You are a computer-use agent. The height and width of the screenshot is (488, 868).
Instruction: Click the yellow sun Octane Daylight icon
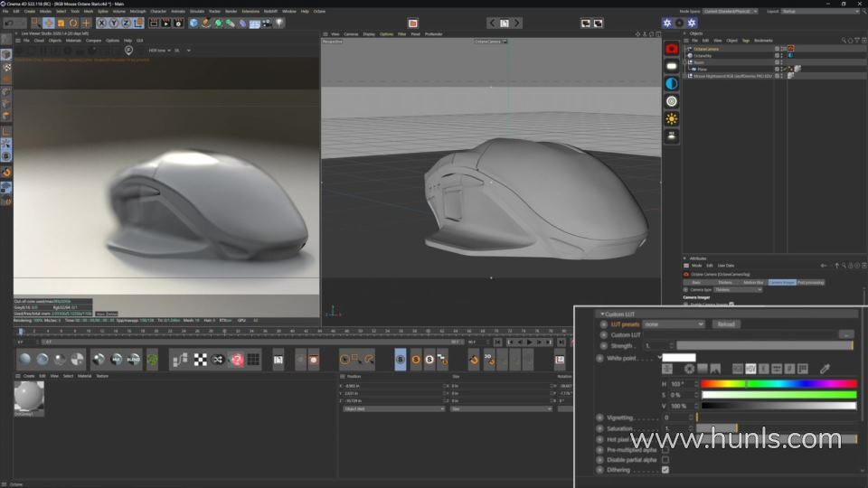pos(672,118)
